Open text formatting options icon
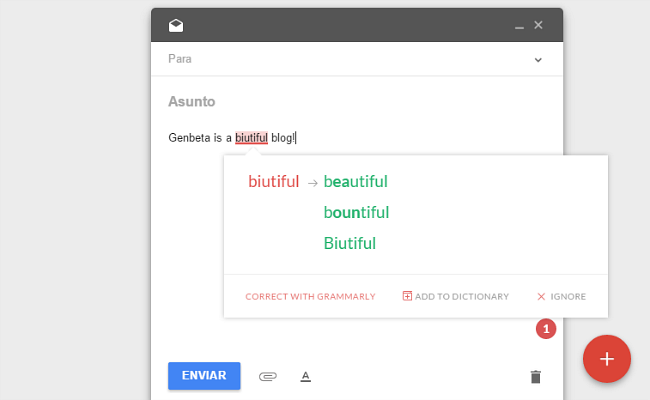Viewport: 650px width, 400px height. [x=306, y=376]
